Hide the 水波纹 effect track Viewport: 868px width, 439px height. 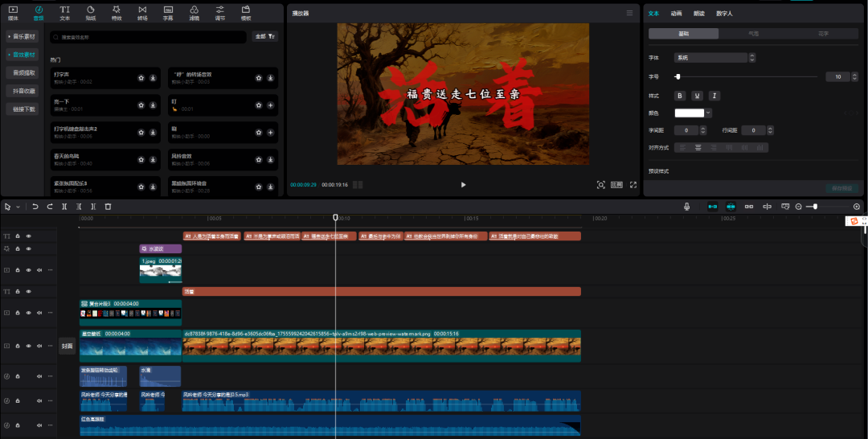tap(29, 249)
